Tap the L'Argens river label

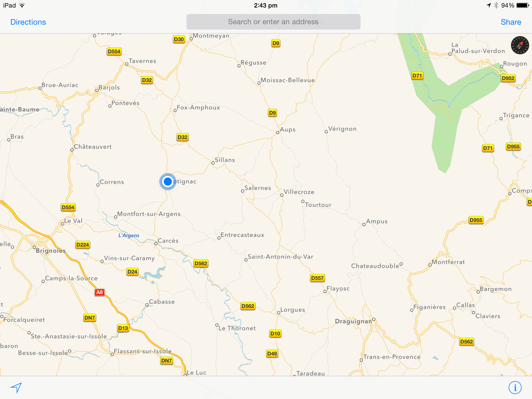click(x=129, y=235)
